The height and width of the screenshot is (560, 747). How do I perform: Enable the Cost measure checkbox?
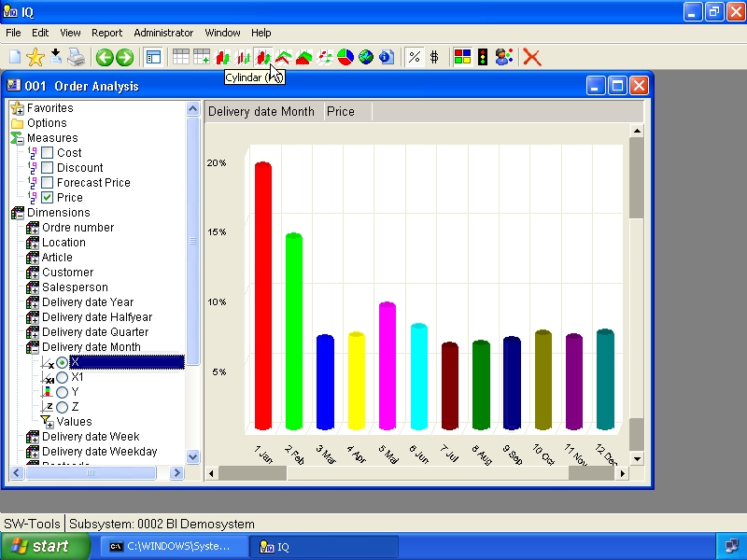(x=48, y=153)
